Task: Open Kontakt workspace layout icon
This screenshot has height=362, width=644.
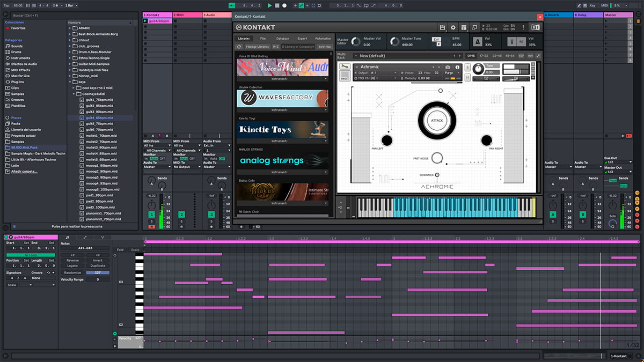Action: tap(464, 27)
